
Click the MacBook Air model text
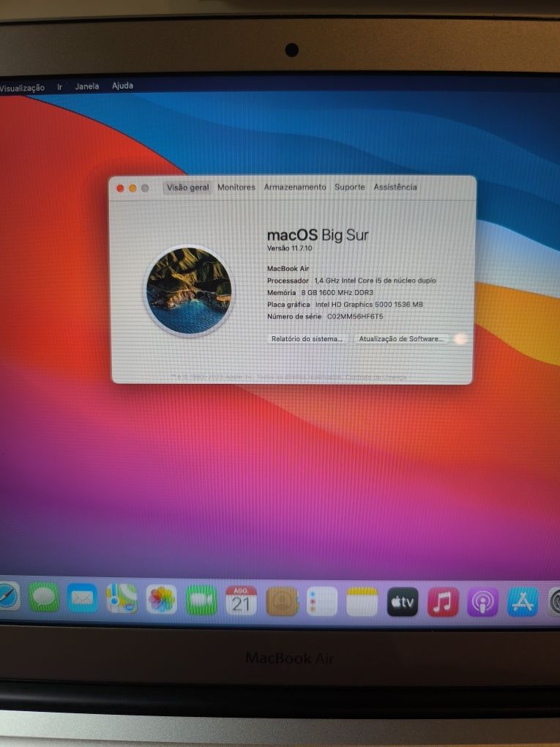tap(288, 269)
